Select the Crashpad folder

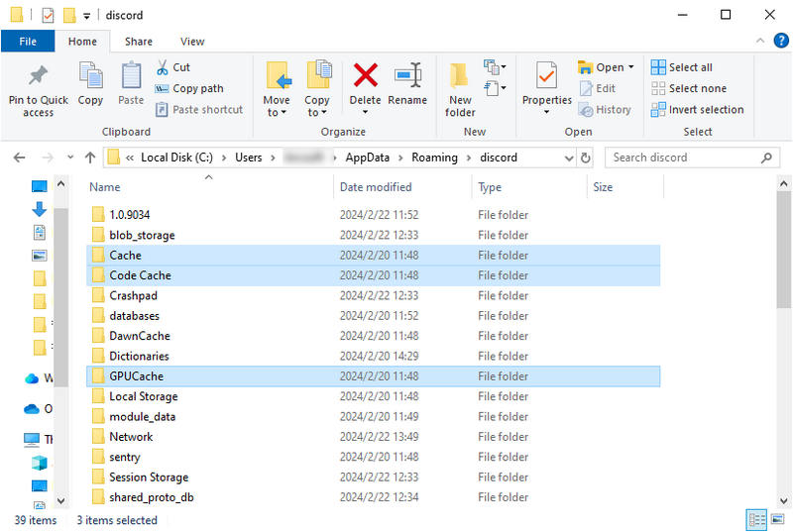coord(374,295)
